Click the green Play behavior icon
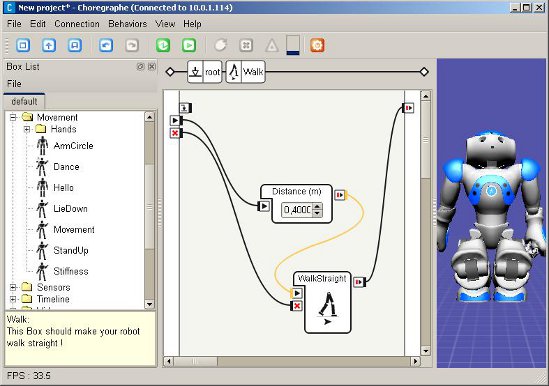 (189, 45)
